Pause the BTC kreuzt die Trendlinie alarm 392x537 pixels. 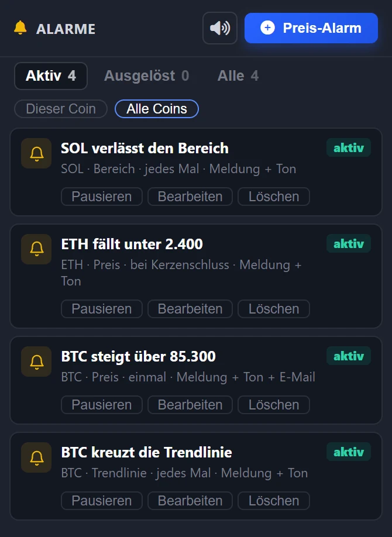point(102,501)
